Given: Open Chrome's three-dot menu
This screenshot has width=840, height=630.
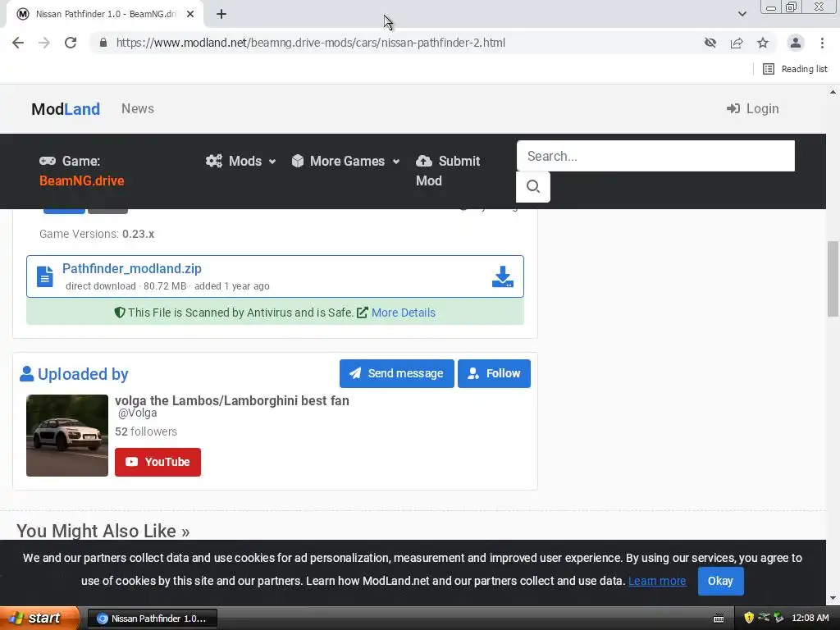Looking at the screenshot, I should [822, 43].
